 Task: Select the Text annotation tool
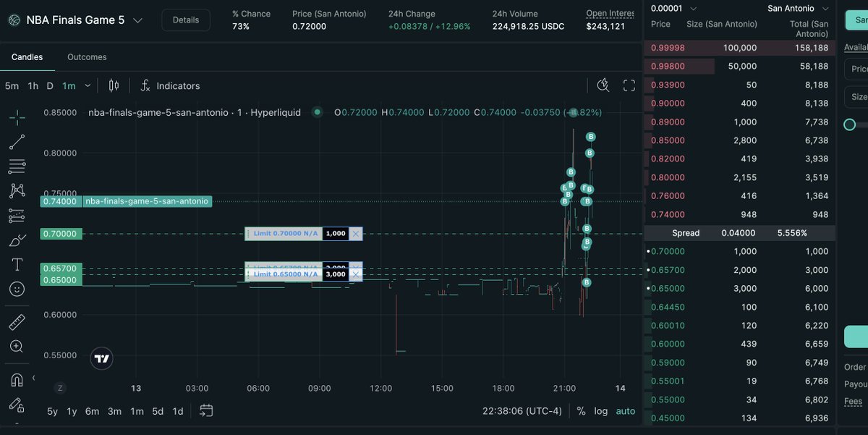[17, 265]
